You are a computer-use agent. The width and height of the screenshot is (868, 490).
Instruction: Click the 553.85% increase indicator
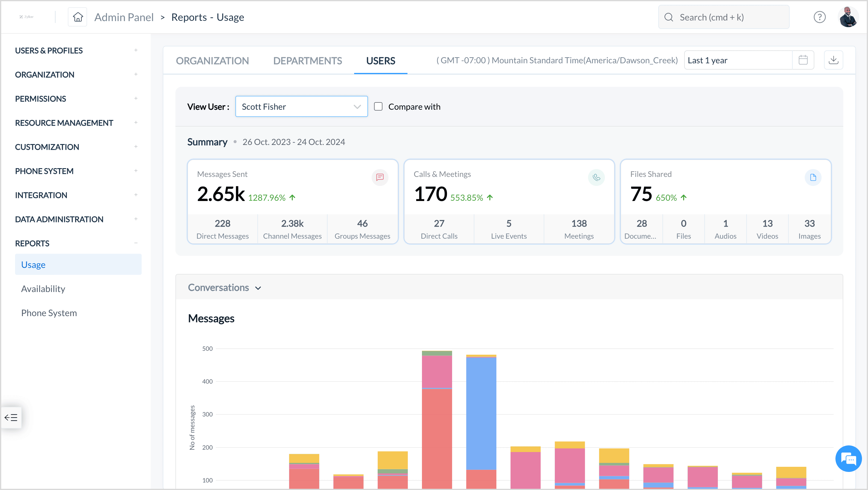[x=472, y=197]
